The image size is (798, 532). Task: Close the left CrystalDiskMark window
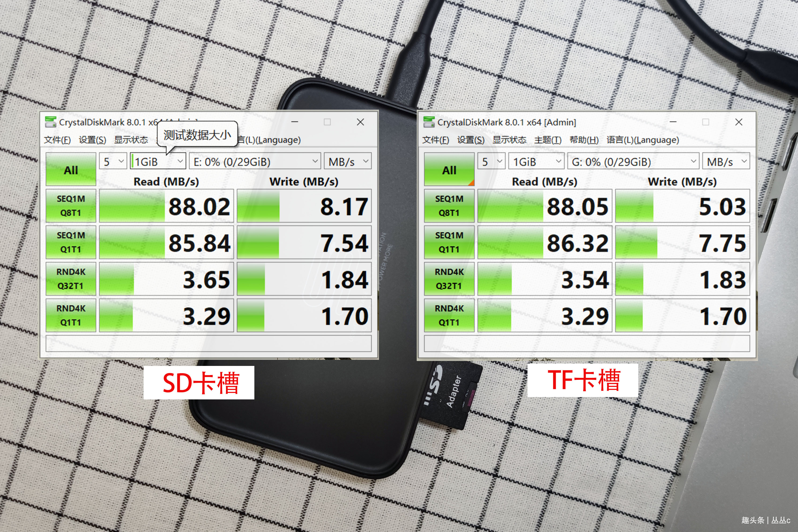[360, 122]
